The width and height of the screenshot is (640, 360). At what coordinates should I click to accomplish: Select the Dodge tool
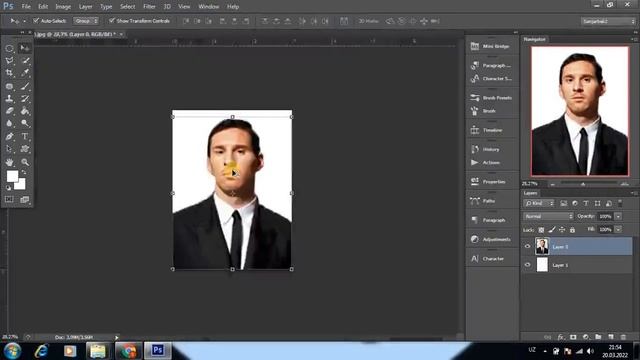pyautogui.click(x=25, y=123)
